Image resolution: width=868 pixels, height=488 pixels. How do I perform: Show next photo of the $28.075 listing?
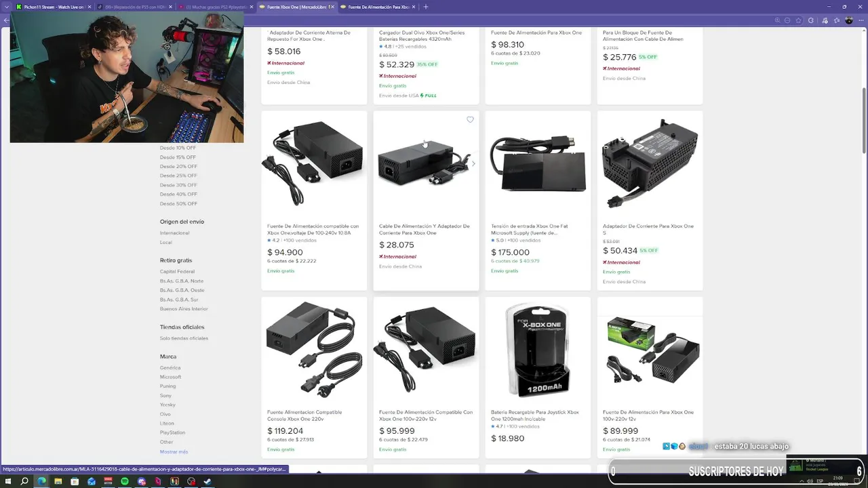[x=473, y=163]
